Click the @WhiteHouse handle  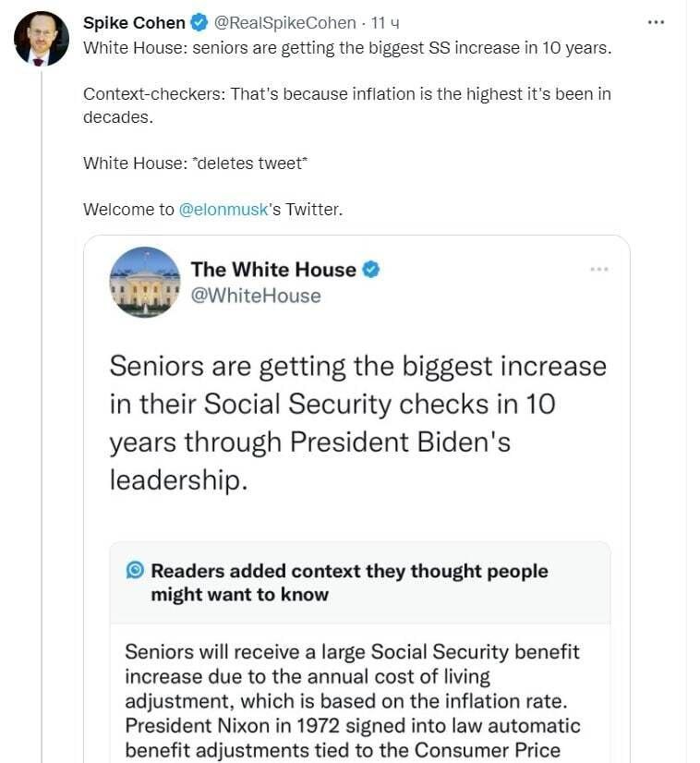[256, 296]
